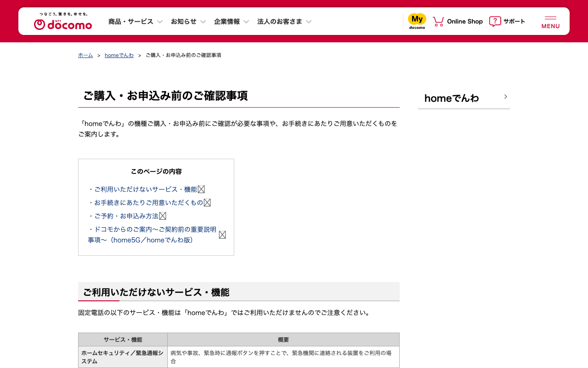
Task: Click icon beside ドコモからのご案内 link
Action: pos(222,235)
